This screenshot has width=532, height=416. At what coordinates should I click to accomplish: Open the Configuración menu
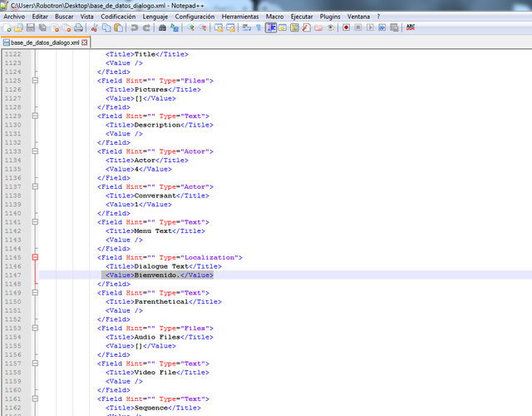click(x=195, y=17)
